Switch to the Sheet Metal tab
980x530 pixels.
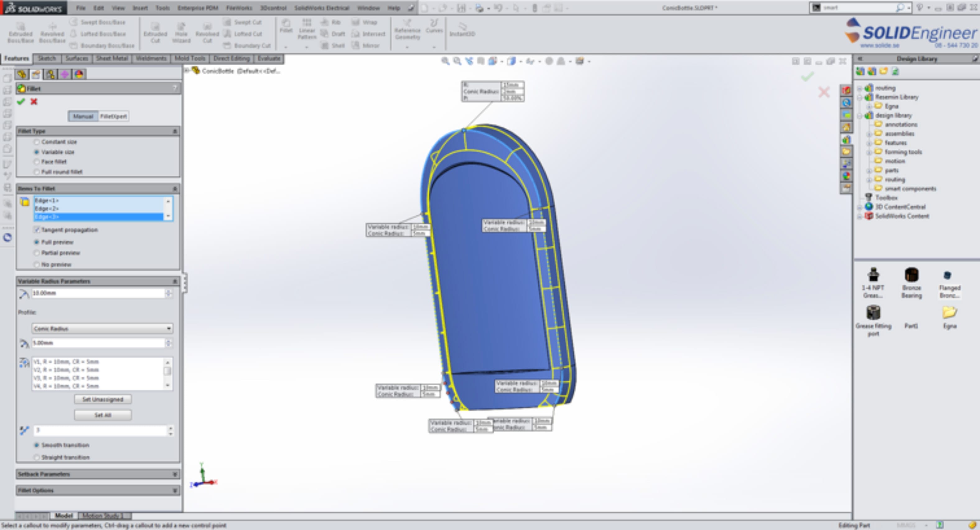point(112,58)
